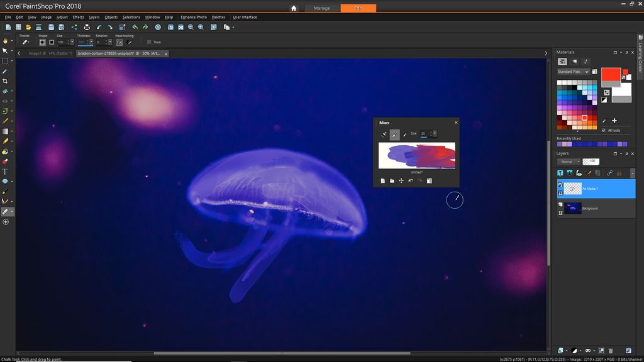Click the Unmix undo arrow in the Mixer palette
This screenshot has height=362, width=644.
(x=411, y=180)
